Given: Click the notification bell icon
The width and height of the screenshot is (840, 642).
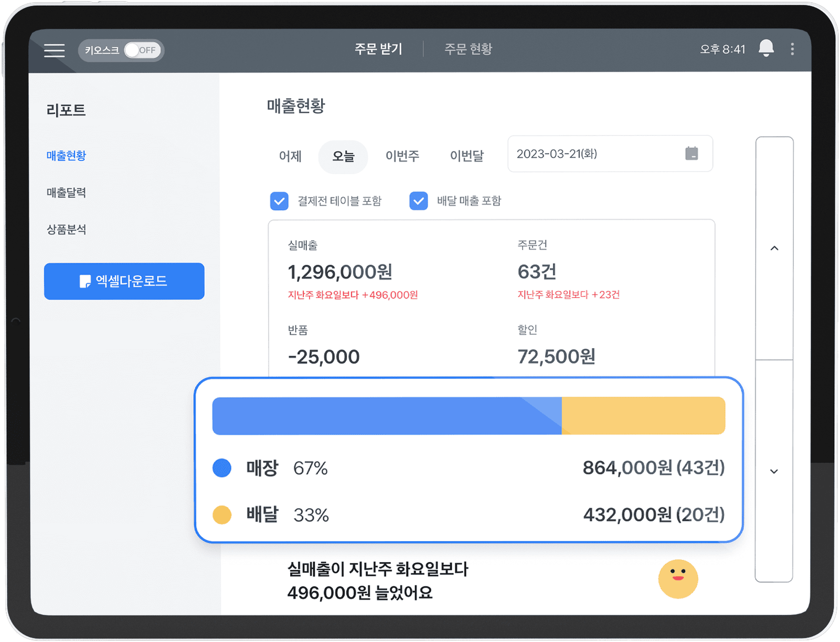Looking at the screenshot, I should (x=766, y=48).
